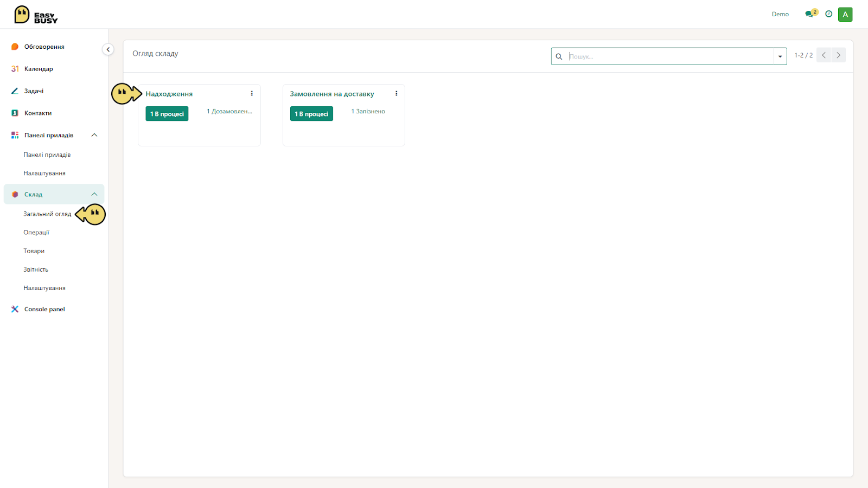Click the Панелі приладів dashboard icon

coord(15,135)
